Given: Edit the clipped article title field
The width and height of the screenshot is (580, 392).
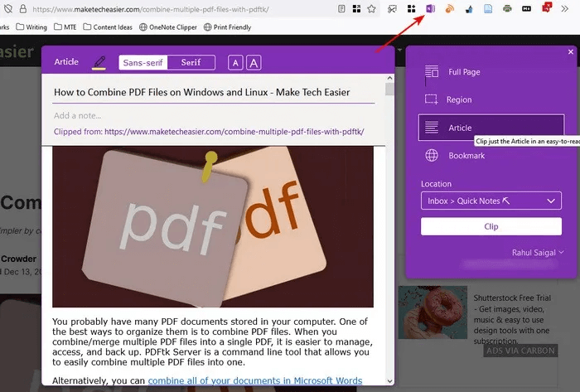Looking at the screenshot, I should (x=214, y=93).
